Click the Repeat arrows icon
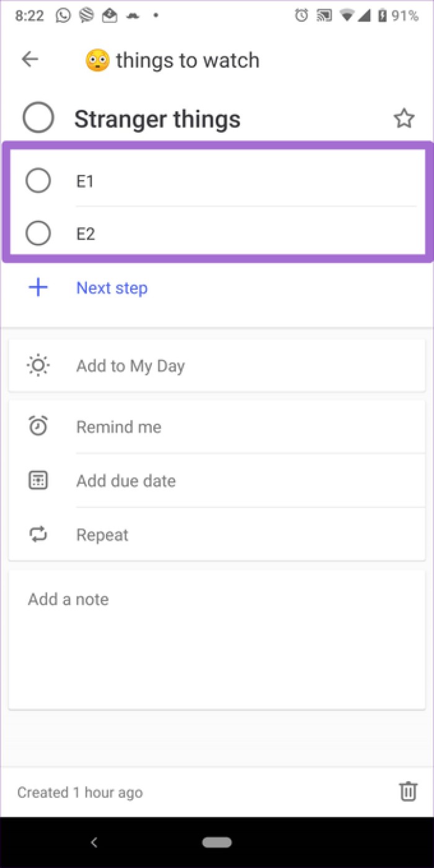 38,534
